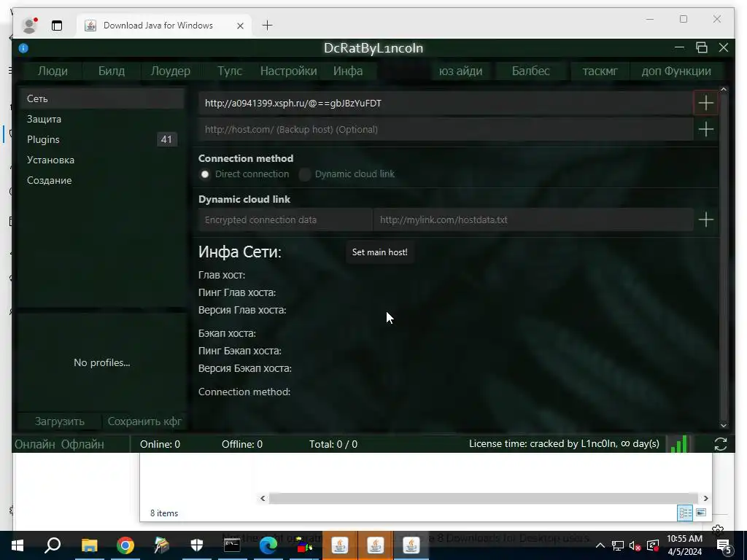Image resolution: width=747 pixels, height=560 pixels.
Task: Click the up arrow of the panel scrollbar
Action: pos(724,90)
